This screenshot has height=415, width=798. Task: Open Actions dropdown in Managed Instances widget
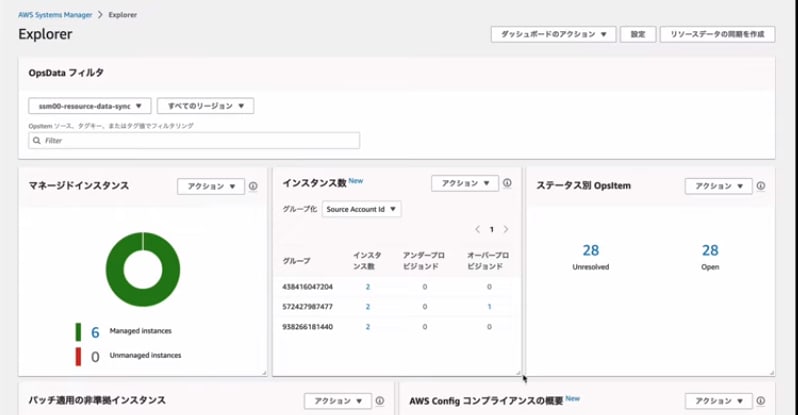pos(211,186)
